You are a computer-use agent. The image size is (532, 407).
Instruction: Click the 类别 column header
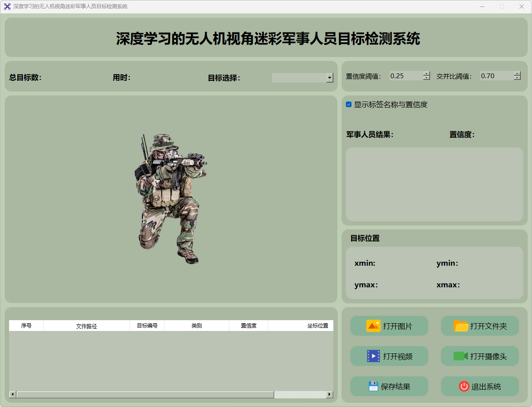196,326
